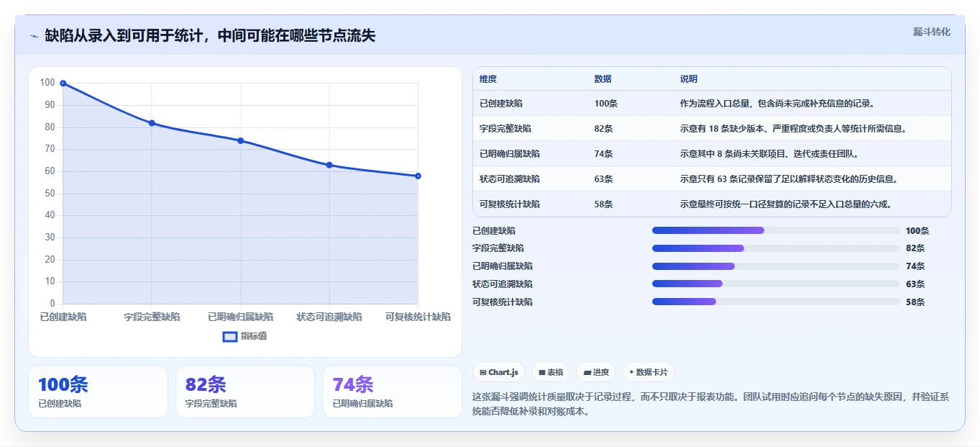Click the 字段完整缺陷 progress bar showing 82条
Image resolution: width=980 pixels, height=447 pixels.
pyautogui.click(x=776, y=248)
